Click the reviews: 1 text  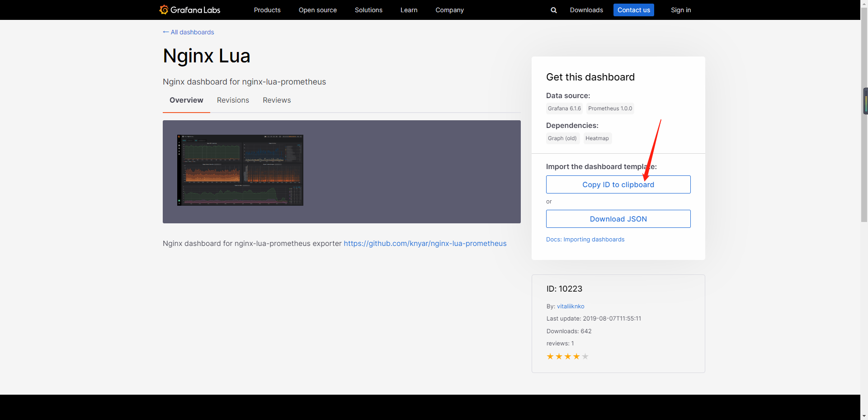point(560,344)
